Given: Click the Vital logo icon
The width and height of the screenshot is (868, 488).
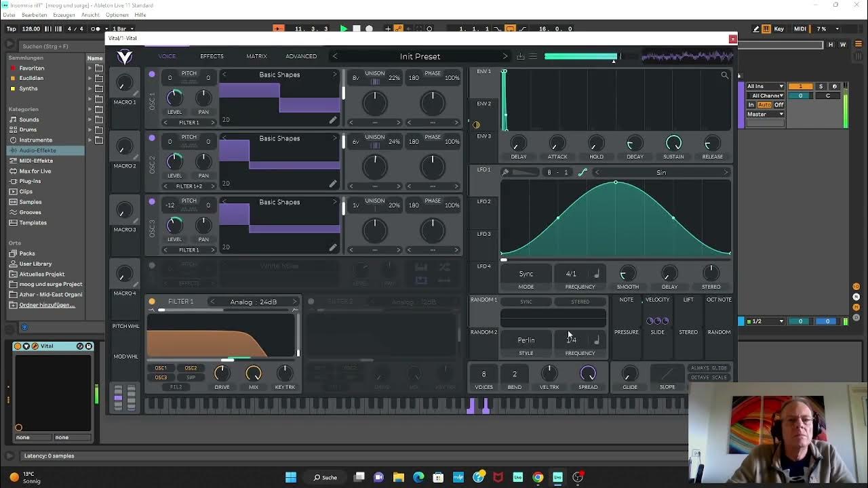Looking at the screenshot, I should 125,57.
